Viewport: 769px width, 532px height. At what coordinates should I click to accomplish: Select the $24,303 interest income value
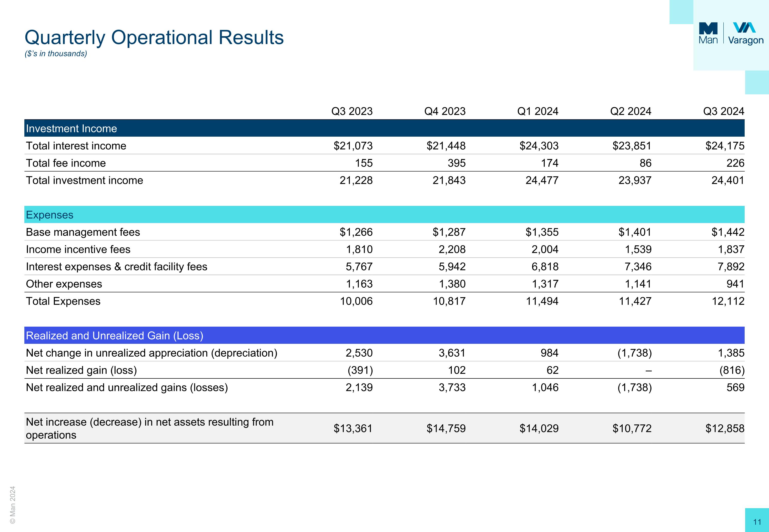[x=539, y=146]
